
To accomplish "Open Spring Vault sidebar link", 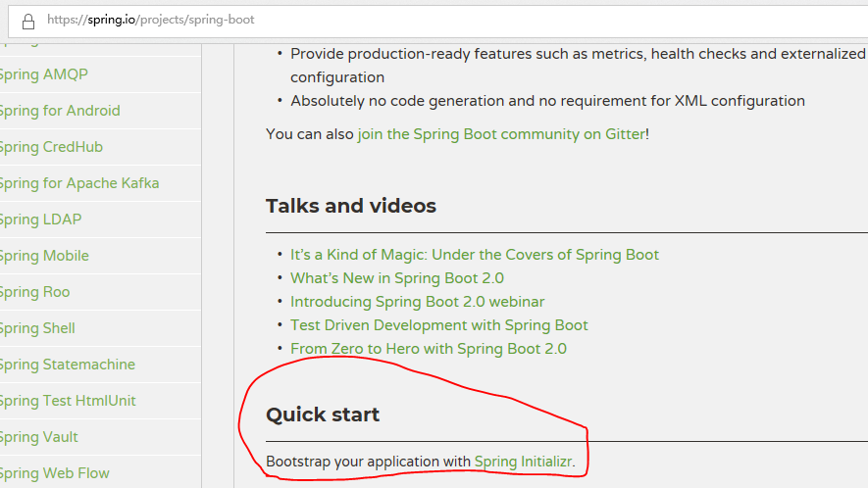I will (x=39, y=437).
